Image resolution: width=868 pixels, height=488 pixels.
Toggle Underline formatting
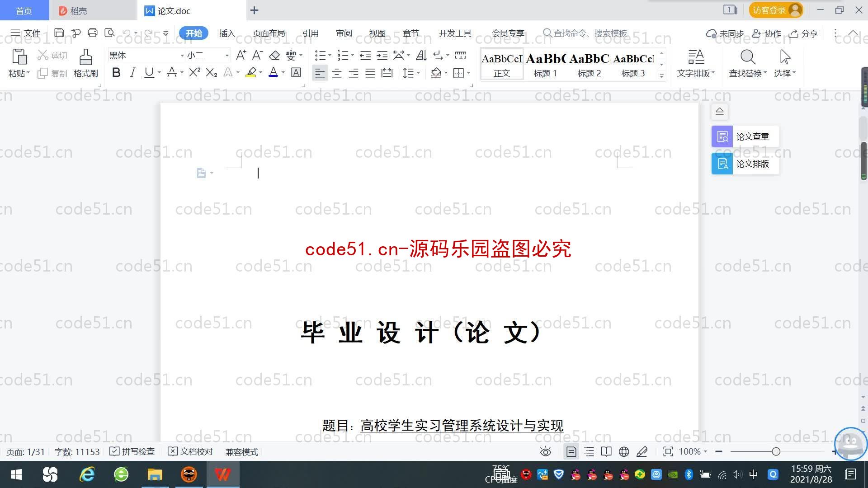click(149, 72)
